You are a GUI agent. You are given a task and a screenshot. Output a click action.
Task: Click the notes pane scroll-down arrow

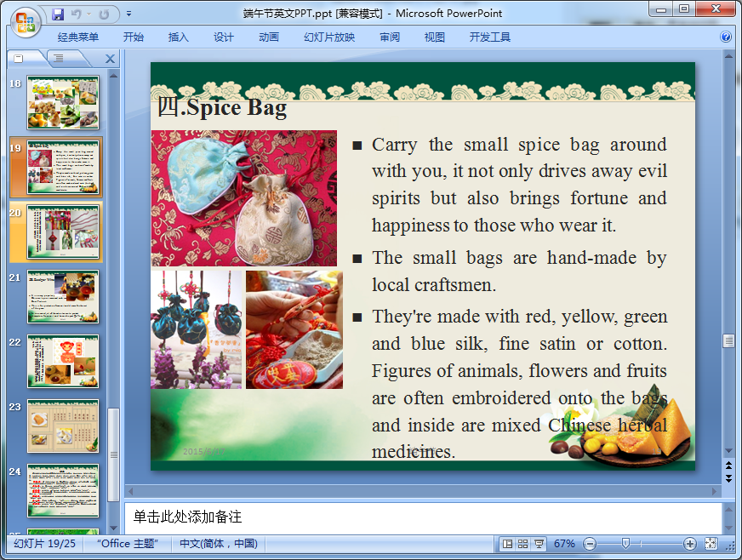click(728, 528)
